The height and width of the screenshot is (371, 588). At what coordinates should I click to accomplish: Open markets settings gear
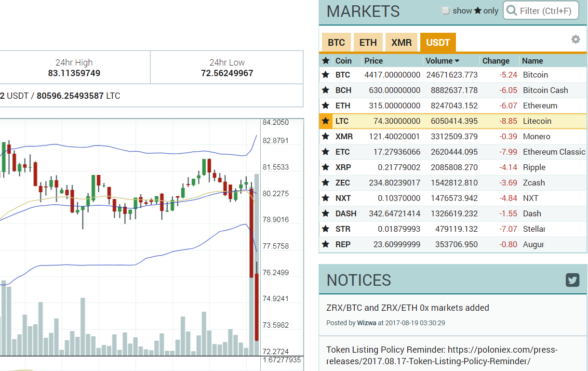pos(575,39)
